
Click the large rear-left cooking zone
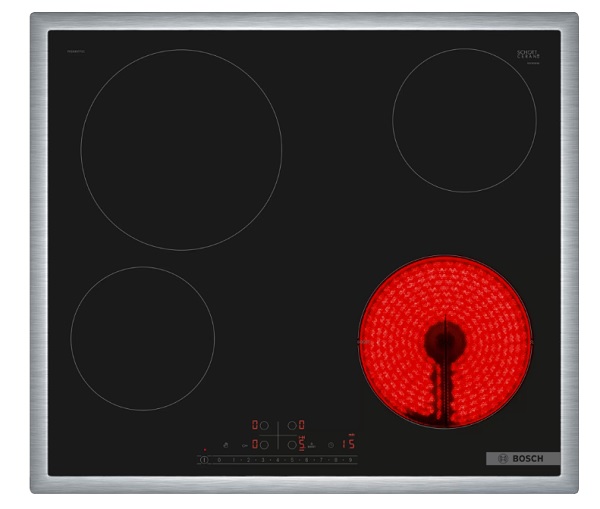click(x=181, y=150)
